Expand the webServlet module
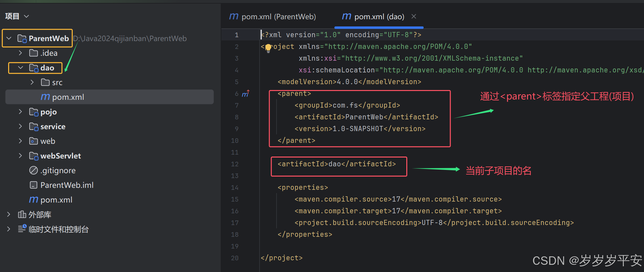Viewport: 644px width, 272px height. [x=21, y=156]
